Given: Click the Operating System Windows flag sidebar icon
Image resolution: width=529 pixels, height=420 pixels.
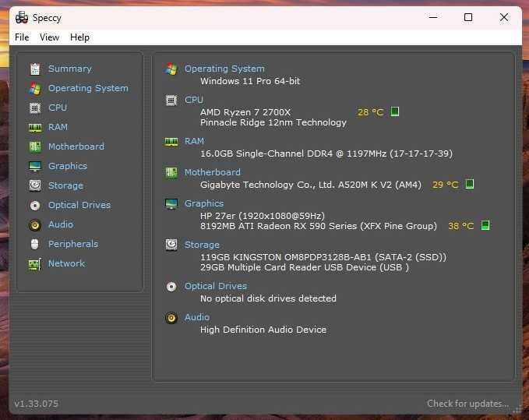Looking at the screenshot, I should point(35,88).
